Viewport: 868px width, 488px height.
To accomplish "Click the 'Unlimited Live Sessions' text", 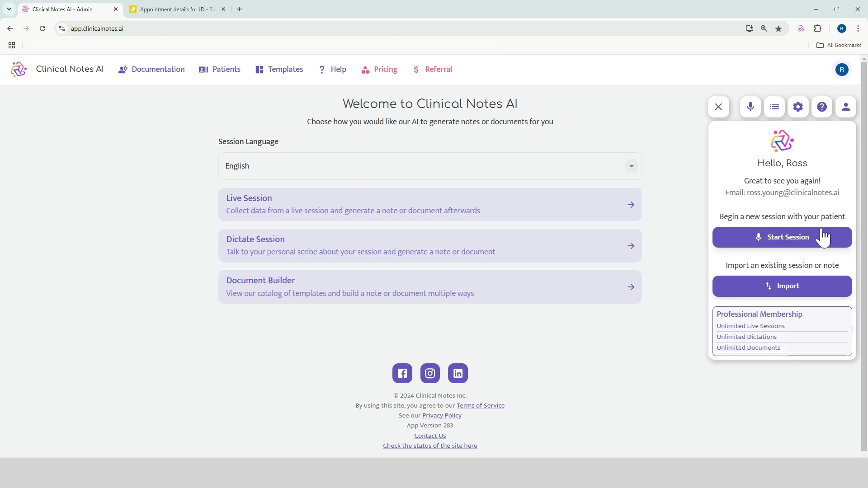I will point(750,326).
